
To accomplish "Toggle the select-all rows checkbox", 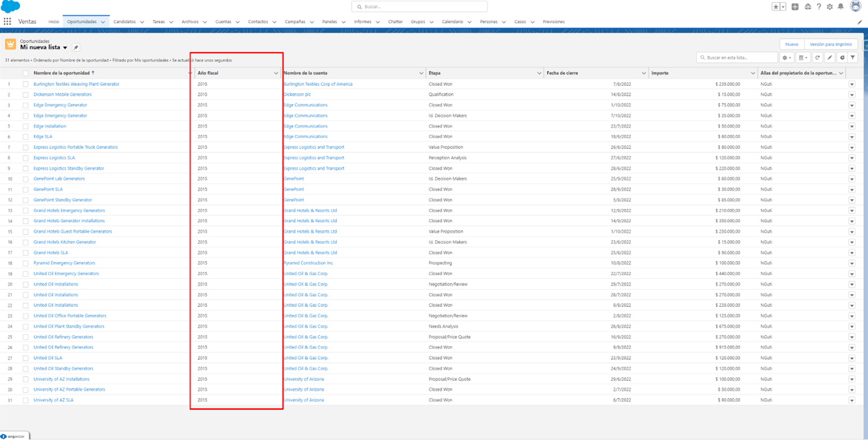I will pos(26,73).
